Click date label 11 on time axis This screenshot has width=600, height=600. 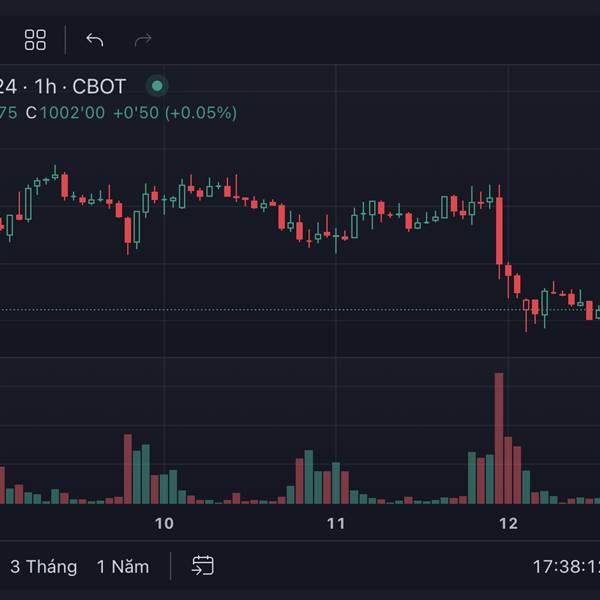[336, 523]
